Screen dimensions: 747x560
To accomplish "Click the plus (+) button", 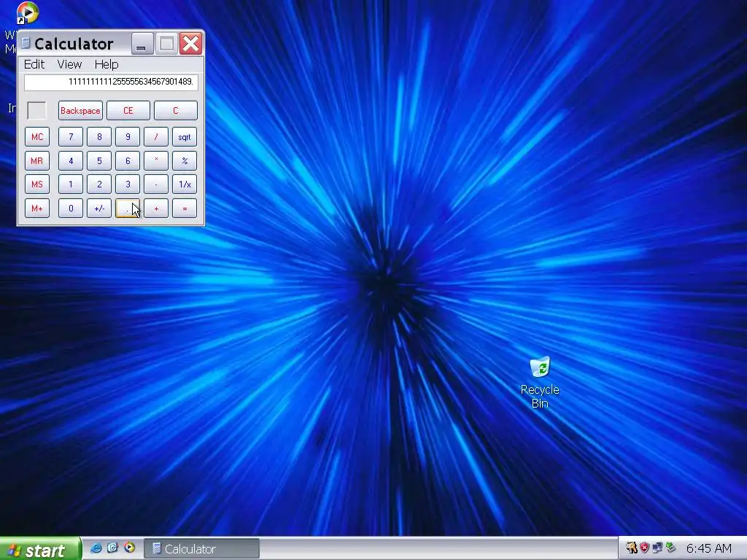I will (x=156, y=208).
